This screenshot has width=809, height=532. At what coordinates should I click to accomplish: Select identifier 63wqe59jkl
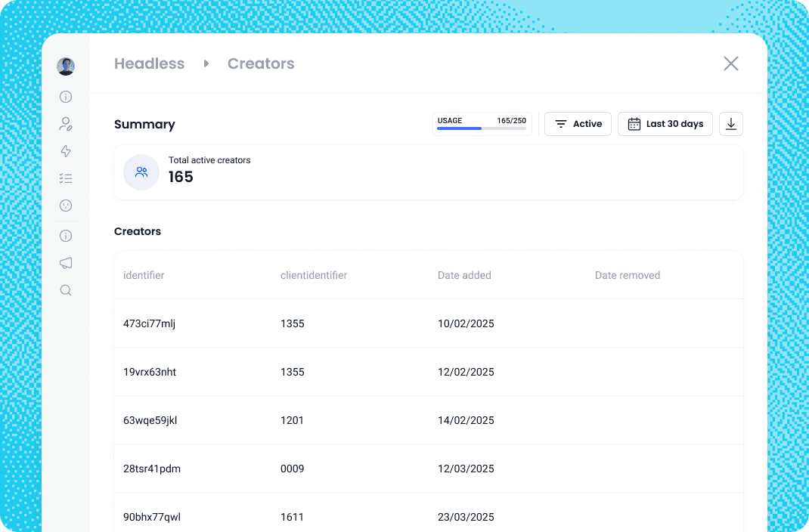pos(150,421)
